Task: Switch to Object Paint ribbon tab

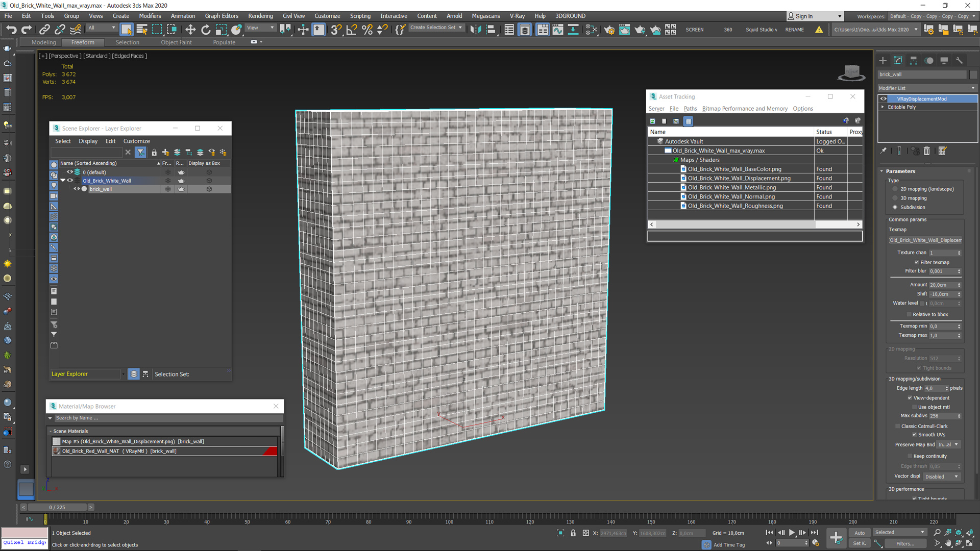Action: point(176,42)
